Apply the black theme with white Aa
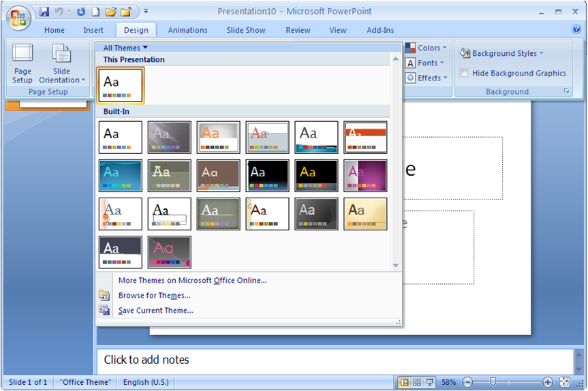This screenshot has height=391, width=588. tap(267, 176)
